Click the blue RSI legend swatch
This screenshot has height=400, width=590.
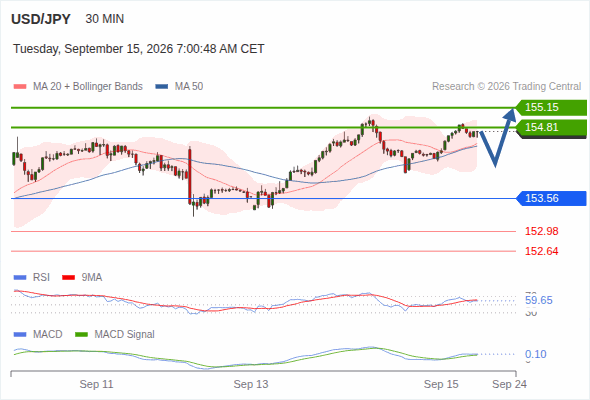[20, 278]
